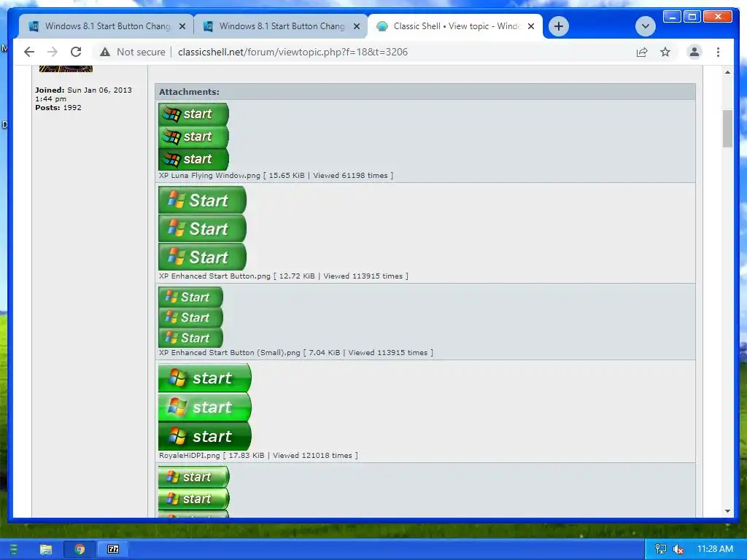Bookmark this page with the star
This screenshot has height=560, width=747.
[x=665, y=52]
